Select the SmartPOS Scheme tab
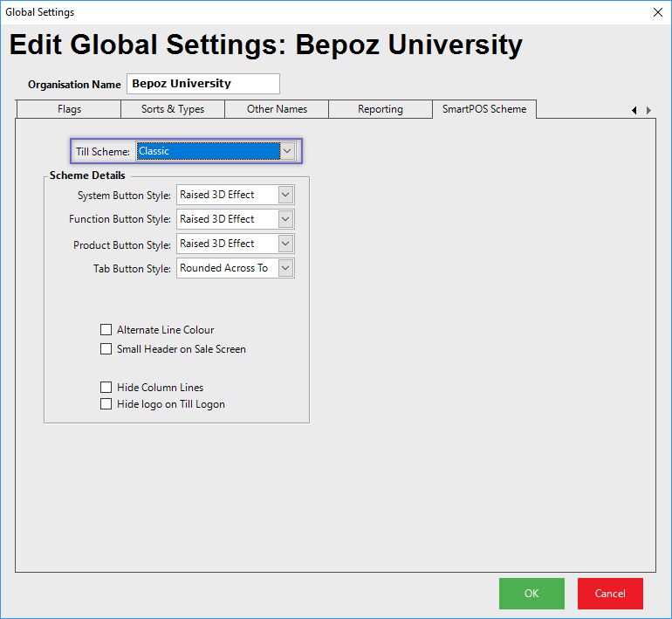The image size is (672, 619). (x=484, y=109)
